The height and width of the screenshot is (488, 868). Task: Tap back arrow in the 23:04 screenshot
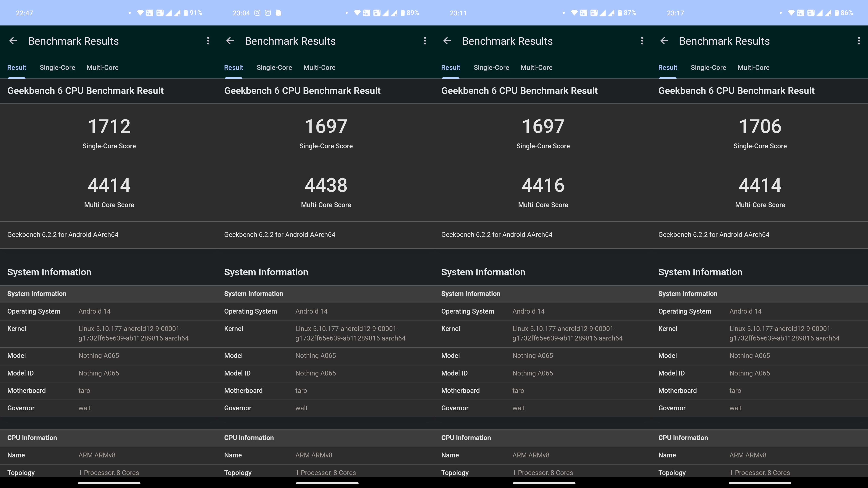coord(230,41)
